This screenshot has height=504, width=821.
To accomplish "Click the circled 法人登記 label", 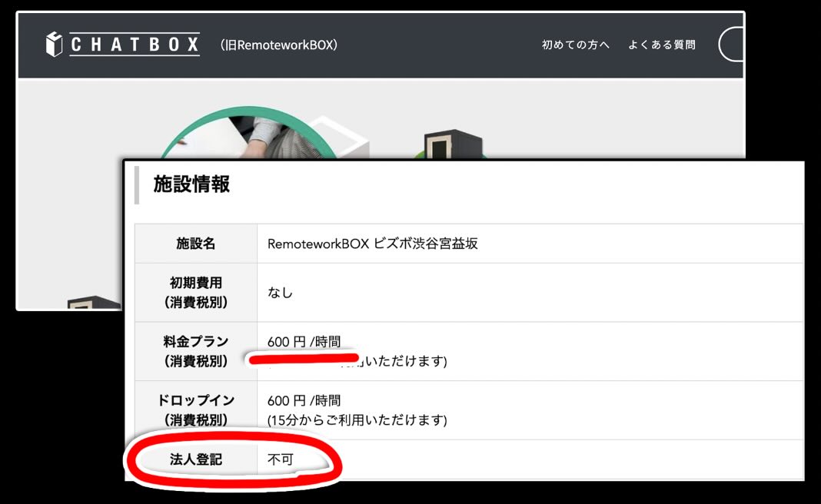I will click(x=196, y=459).
